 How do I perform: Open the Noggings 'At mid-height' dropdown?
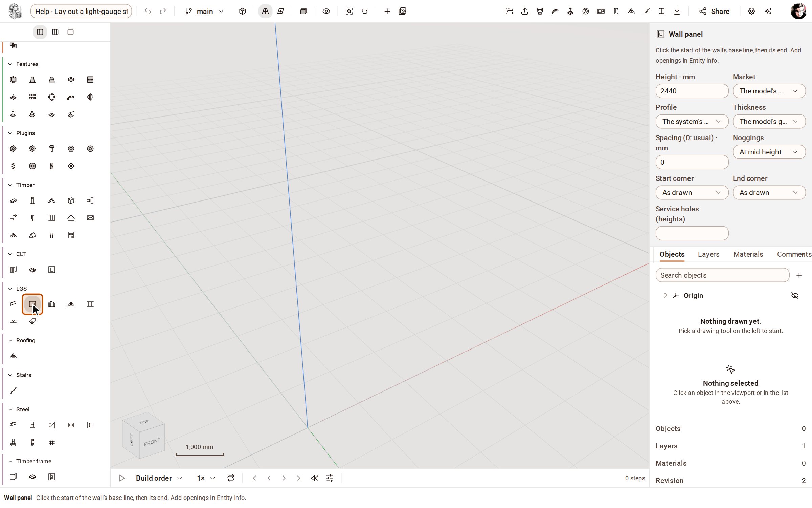(769, 152)
